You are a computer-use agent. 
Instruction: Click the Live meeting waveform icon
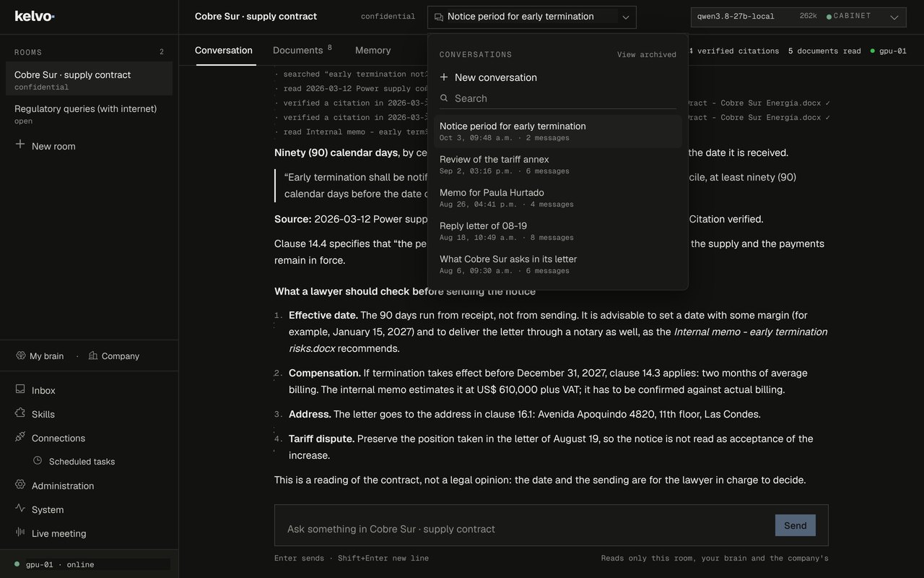tap(20, 532)
